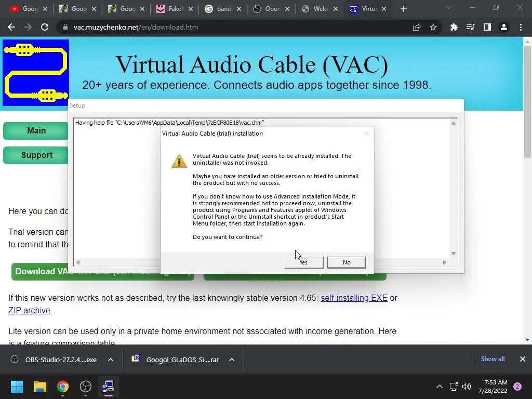The width and height of the screenshot is (532, 399).
Task: Close the downloads bar
Action: [x=523, y=359]
